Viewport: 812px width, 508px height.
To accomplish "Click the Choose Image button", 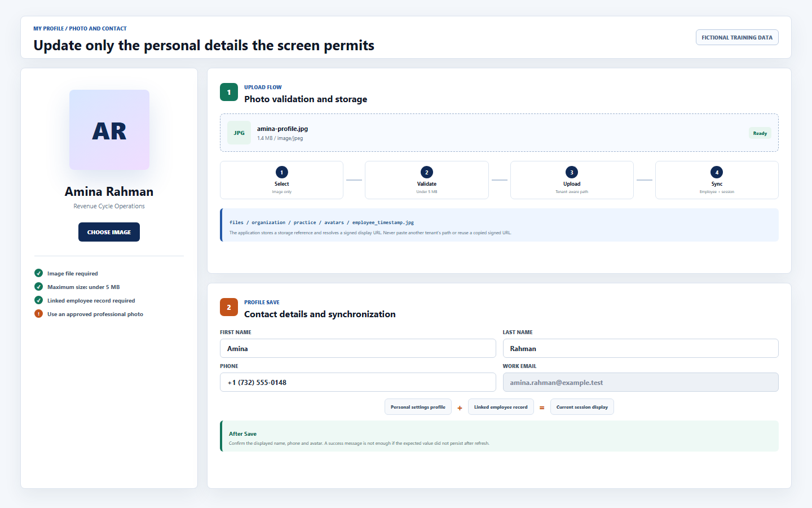I will pos(109,232).
